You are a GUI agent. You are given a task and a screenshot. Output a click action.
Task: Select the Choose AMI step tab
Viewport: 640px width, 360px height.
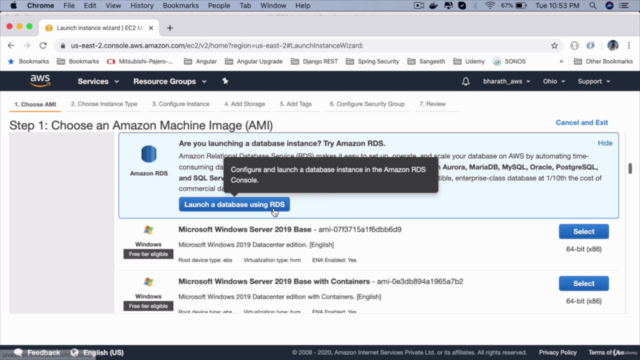click(35, 104)
